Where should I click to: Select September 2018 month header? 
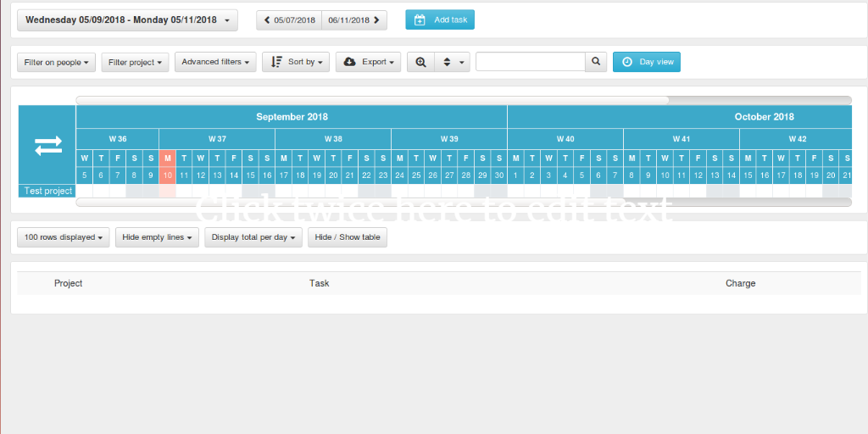click(292, 117)
